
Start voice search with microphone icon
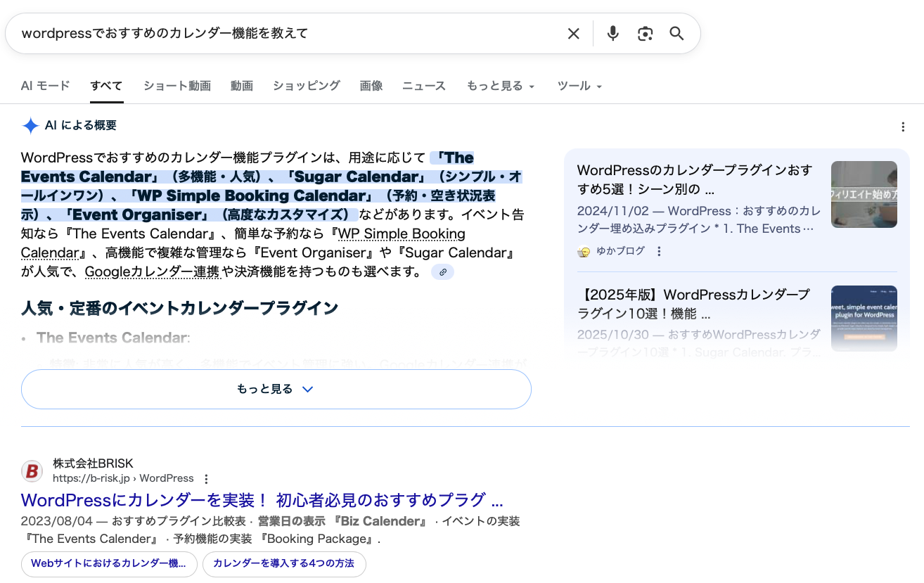[612, 34]
